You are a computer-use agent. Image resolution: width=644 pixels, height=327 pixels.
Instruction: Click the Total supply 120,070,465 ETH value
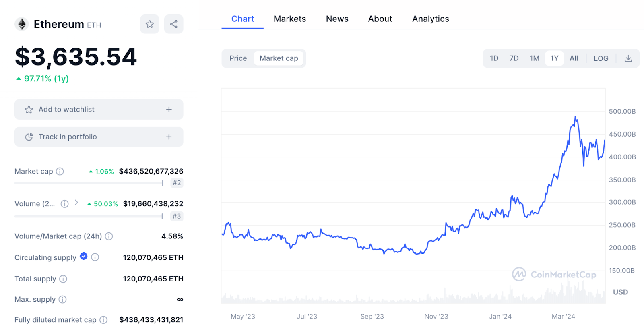153,279
